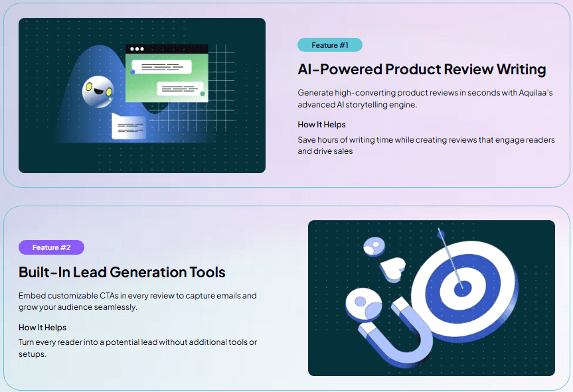Viewport: 573px width, 392px height.
Task: Click the three dots in the illustrated window's title bar
Action: pyautogui.click(x=137, y=49)
